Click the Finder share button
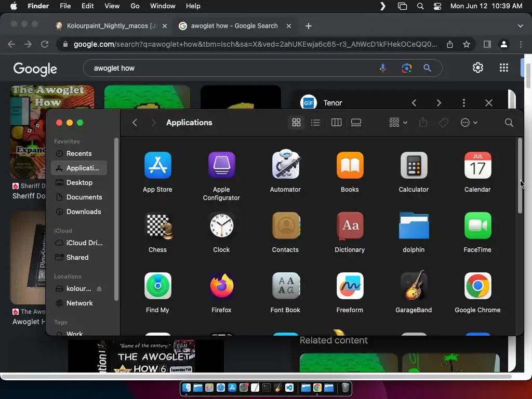Screen dimensions: 532x399 (423, 123)
